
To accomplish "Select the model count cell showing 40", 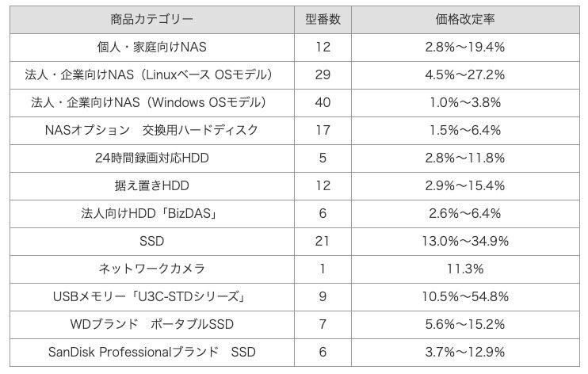I will click(x=323, y=103).
